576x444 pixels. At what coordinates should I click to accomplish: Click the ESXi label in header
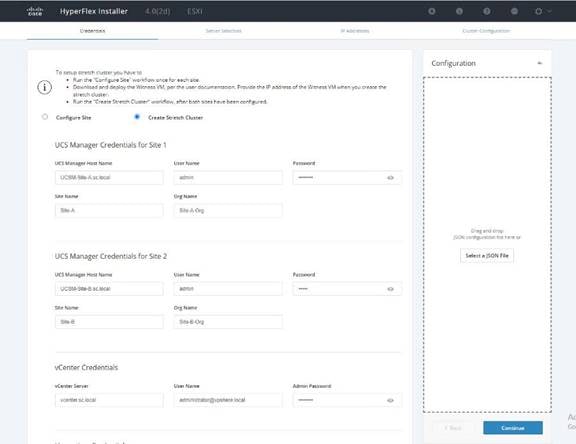pos(195,11)
